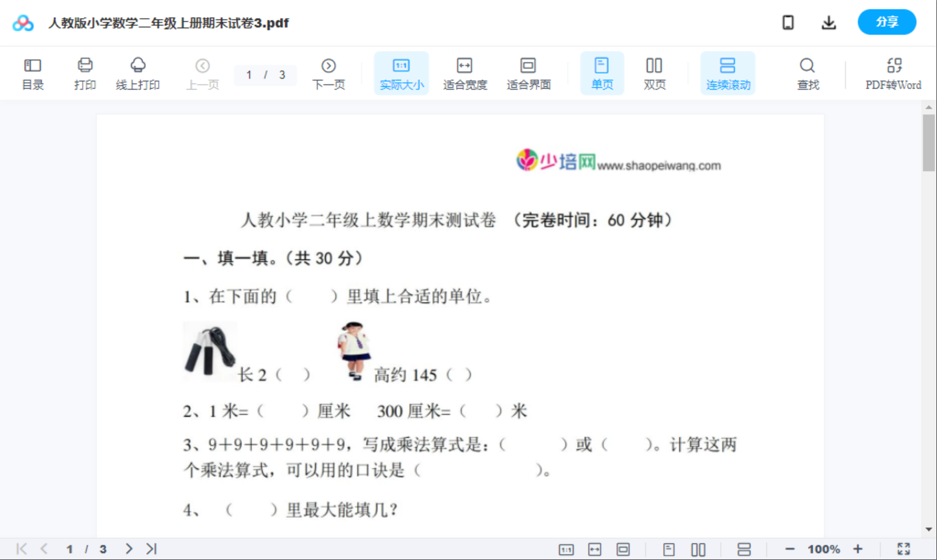Download the PDF file
Screen dimensions: 937x560
coord(829,22)
